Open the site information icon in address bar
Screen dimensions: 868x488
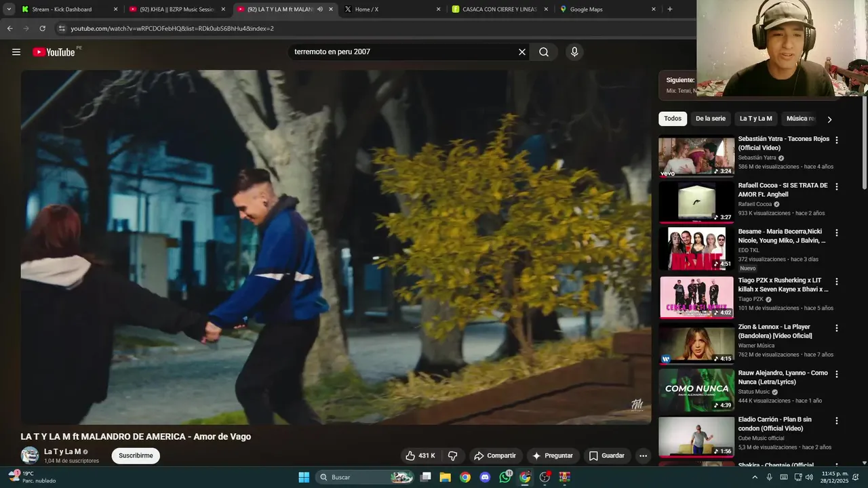tap(62, 28)
